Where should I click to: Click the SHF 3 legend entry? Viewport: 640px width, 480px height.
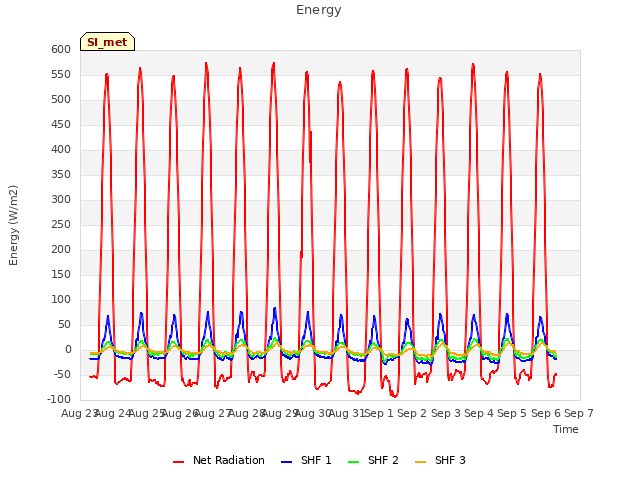[x=440, y=460]
